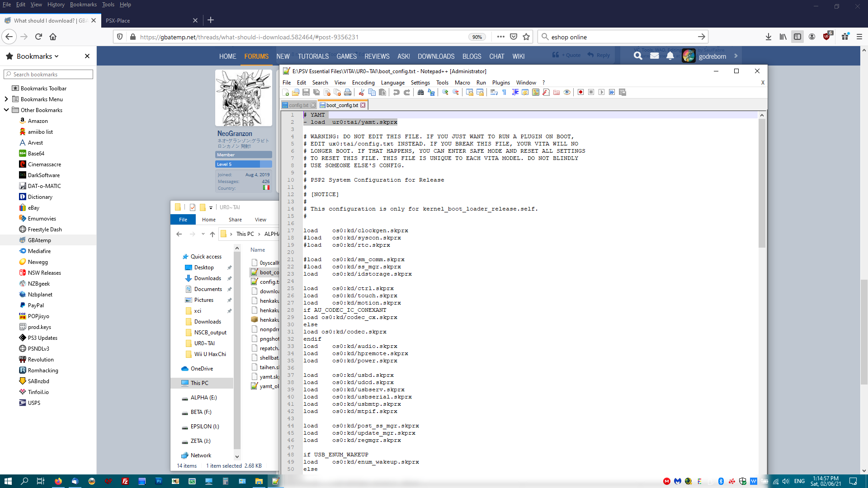Click Save All icon in Notepad++ toolbar

tap(316, 92)
